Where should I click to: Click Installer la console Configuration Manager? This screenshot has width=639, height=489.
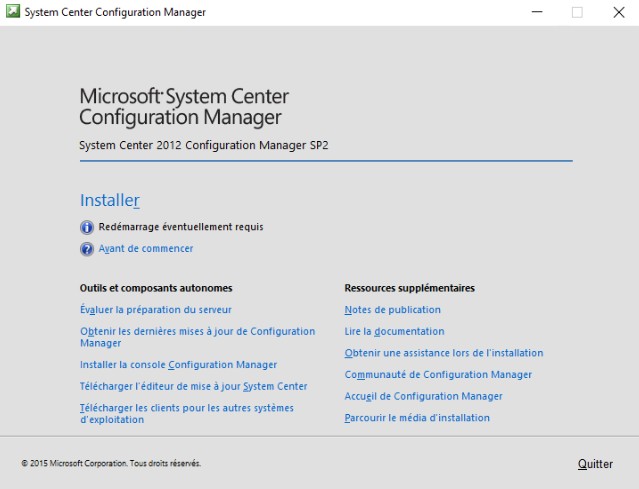[178, 365]
